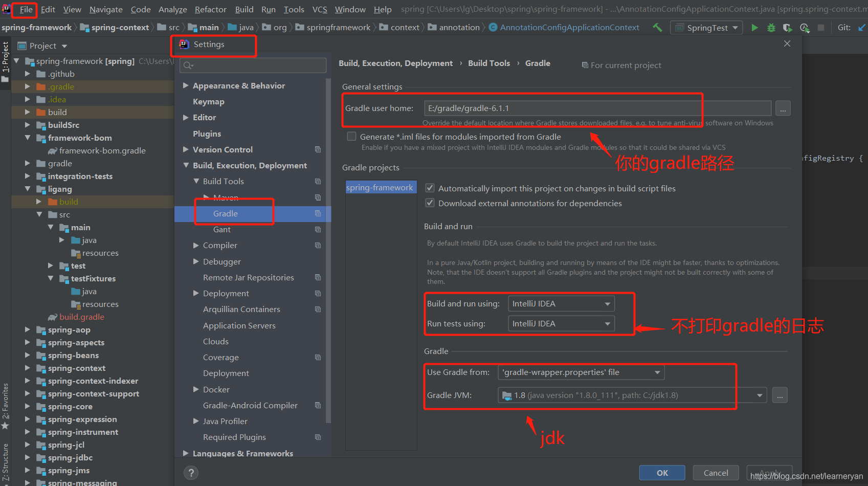Screen dimensions: 868x486
Task: Click the IntelliJ IDEA logo in title bar
Action: [6, 9]
